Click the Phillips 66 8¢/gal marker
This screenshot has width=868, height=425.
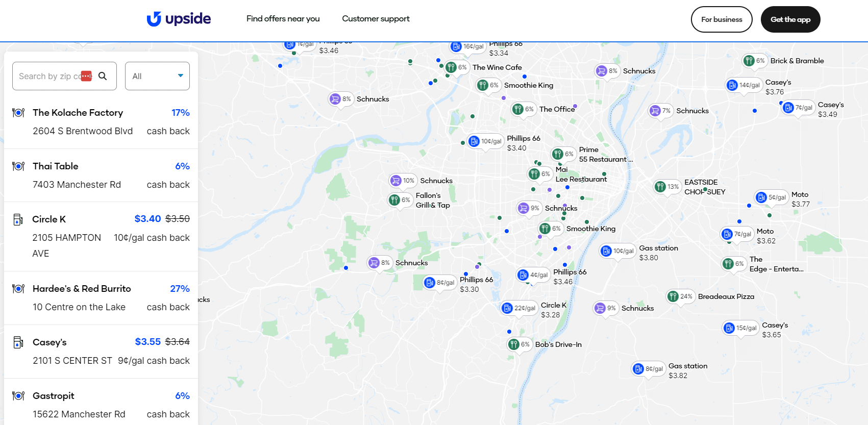(440, 283)
